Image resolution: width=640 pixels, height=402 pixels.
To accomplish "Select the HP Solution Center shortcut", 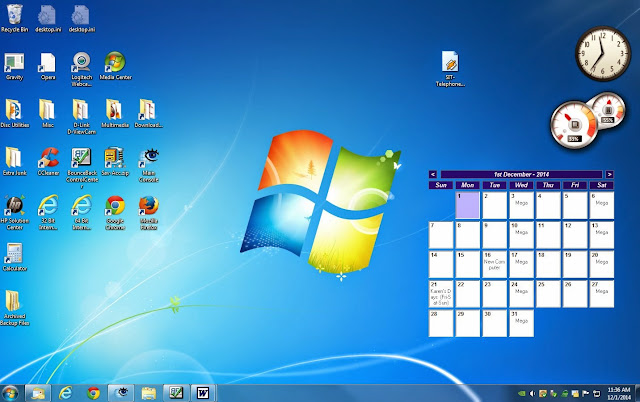I will pos(14,212).
